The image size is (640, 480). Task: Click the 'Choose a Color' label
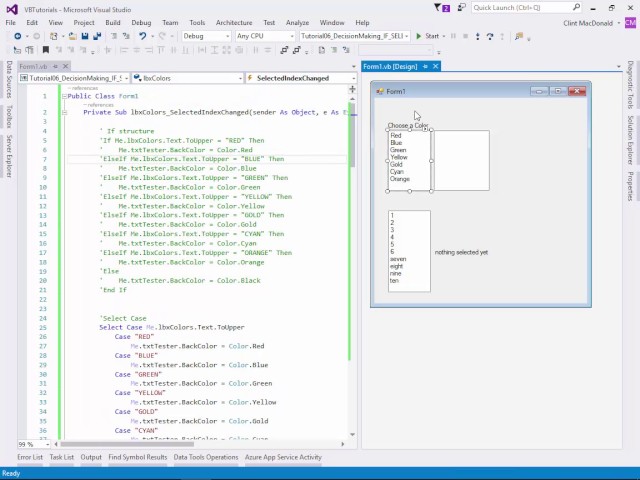pyautogui.click(x=408, y=125)
